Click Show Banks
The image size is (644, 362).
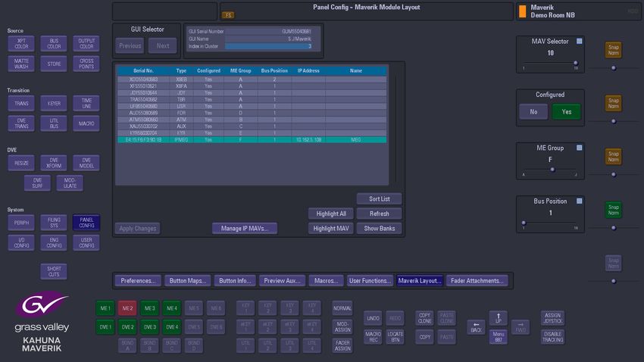379,228
